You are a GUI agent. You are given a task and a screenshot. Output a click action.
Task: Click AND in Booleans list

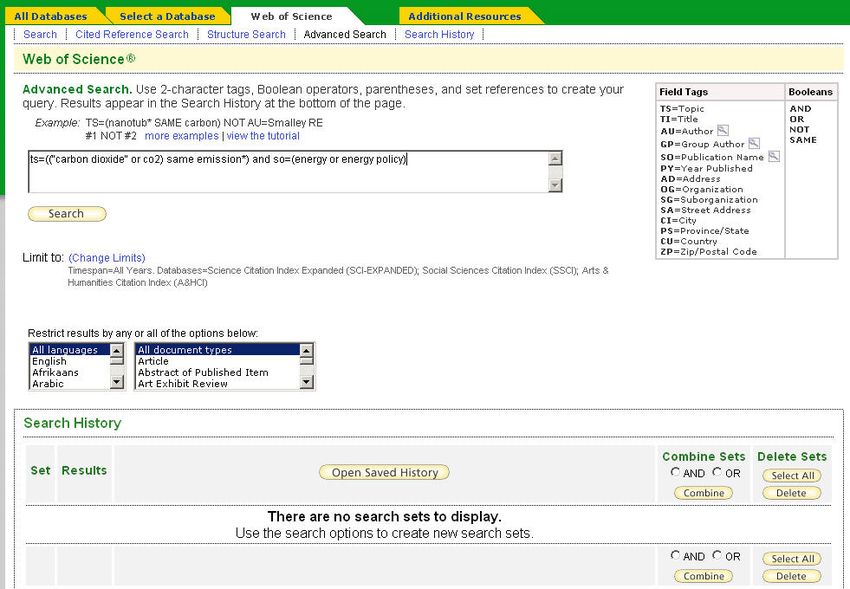click(800, 109)
